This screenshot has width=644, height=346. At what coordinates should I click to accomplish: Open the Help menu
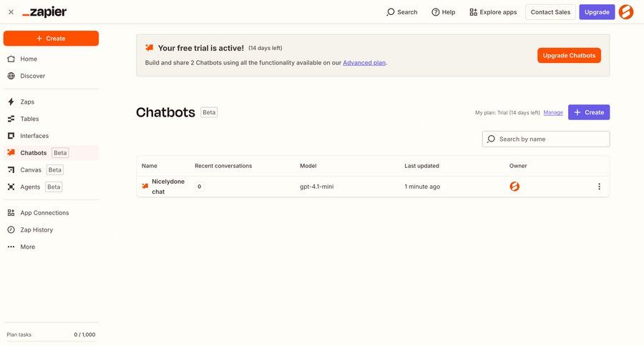pyautogui.click(x=443, y=12)
